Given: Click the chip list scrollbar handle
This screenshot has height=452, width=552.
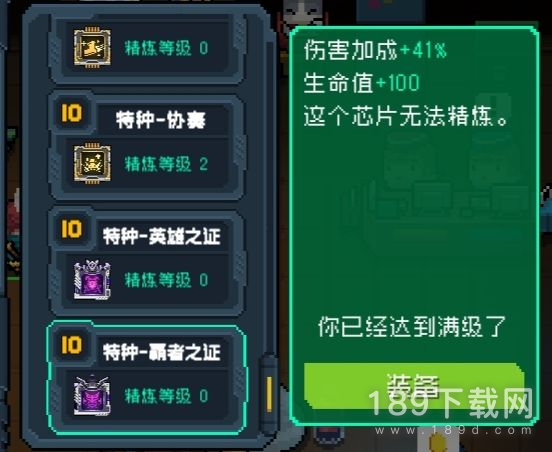Looking at the screenshot, I should (x=269, y=395).
